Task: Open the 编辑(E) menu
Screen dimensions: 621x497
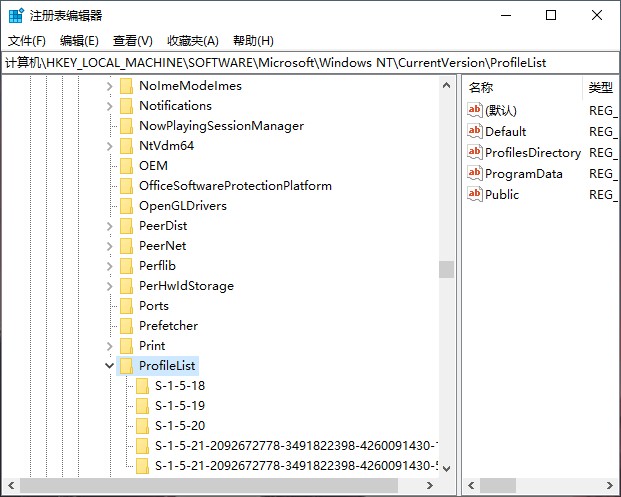Action: [x=79, y=40]
